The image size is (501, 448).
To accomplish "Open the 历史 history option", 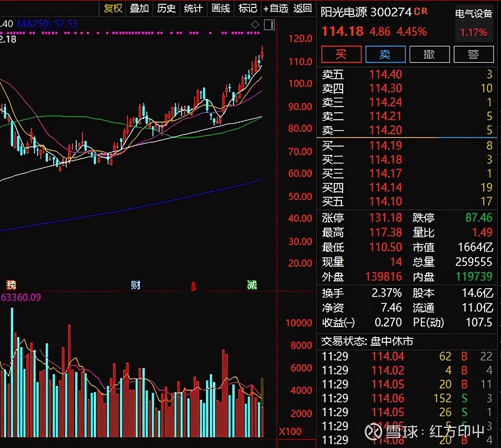I will 167,8.
